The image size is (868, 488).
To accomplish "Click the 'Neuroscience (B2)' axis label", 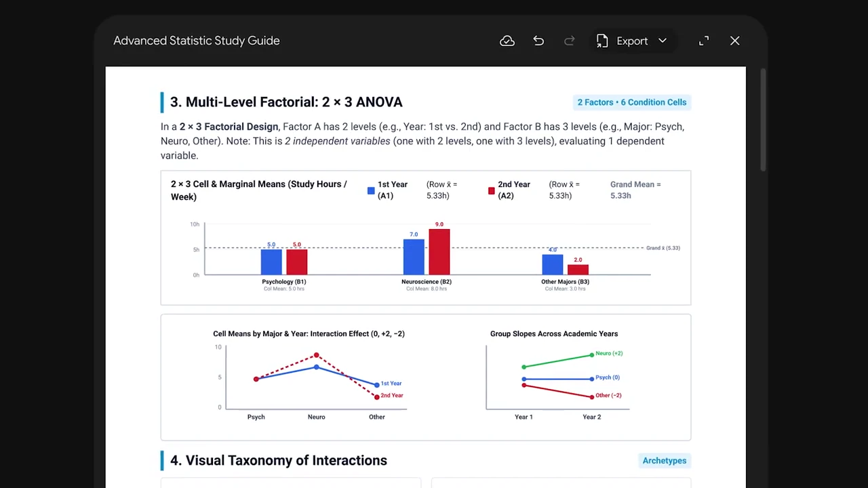I will point(427,281).
